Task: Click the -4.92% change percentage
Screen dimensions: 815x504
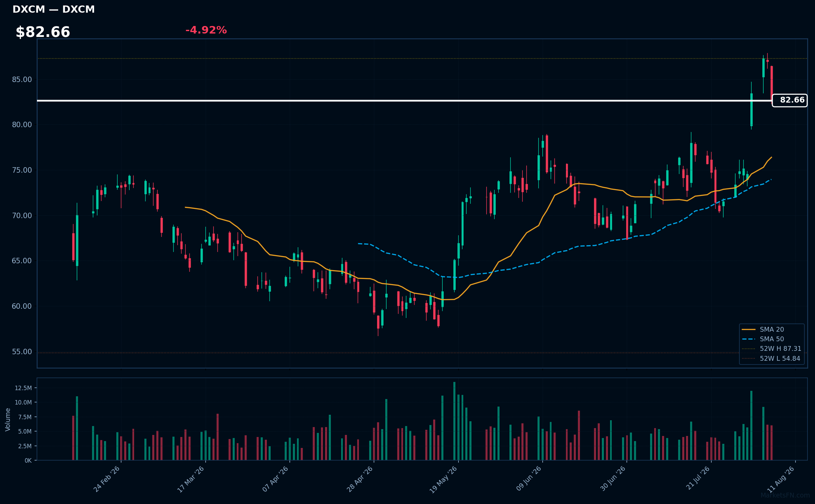Action: (x=206, y=30)
